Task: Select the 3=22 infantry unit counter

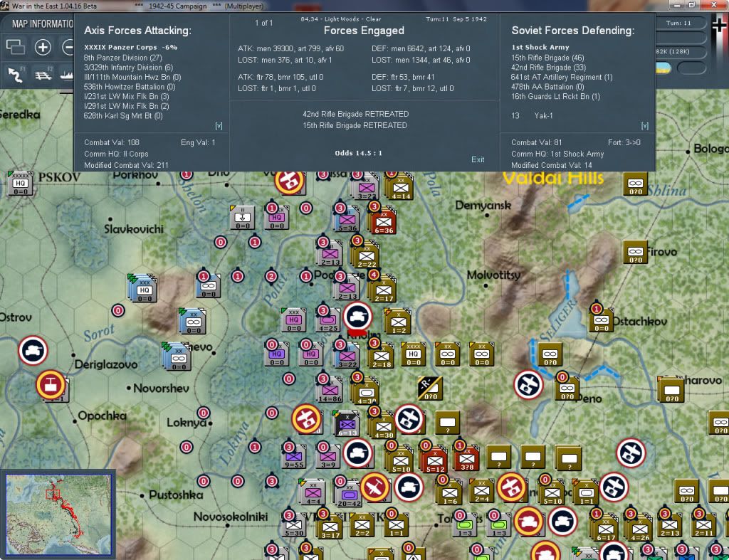Action: tap(347, 356)
